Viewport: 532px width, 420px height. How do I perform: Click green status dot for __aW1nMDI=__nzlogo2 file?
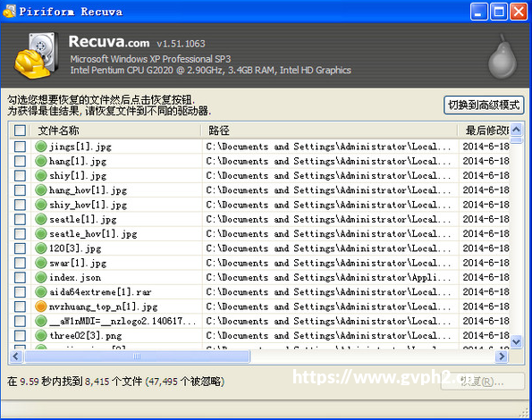(x=41, y=321)
